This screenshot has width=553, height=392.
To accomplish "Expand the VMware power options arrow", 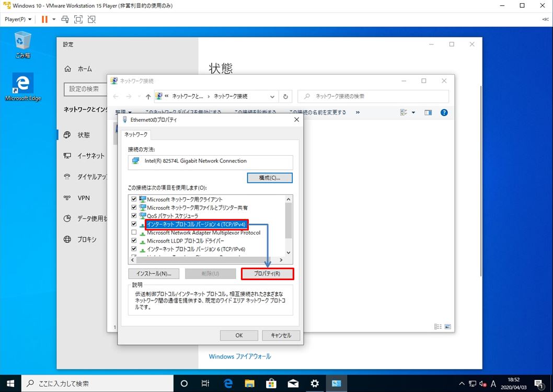I will tap(54, 19).
